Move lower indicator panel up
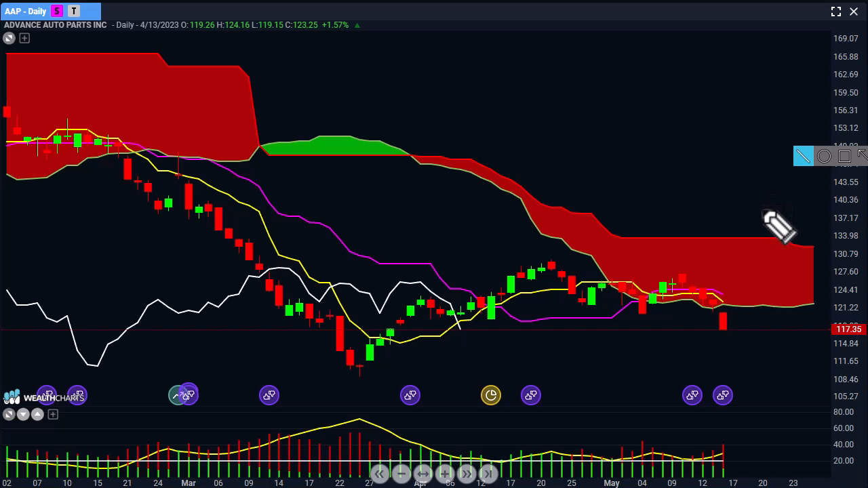Viewport: 868px width, 488px height. (37, 414)
